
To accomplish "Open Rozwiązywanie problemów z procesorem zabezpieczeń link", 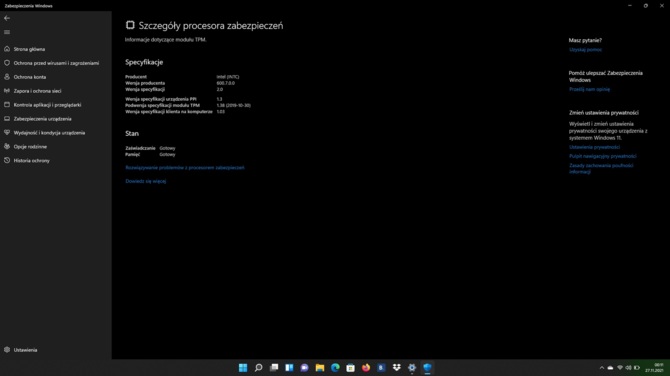I will tap(185, 167).
